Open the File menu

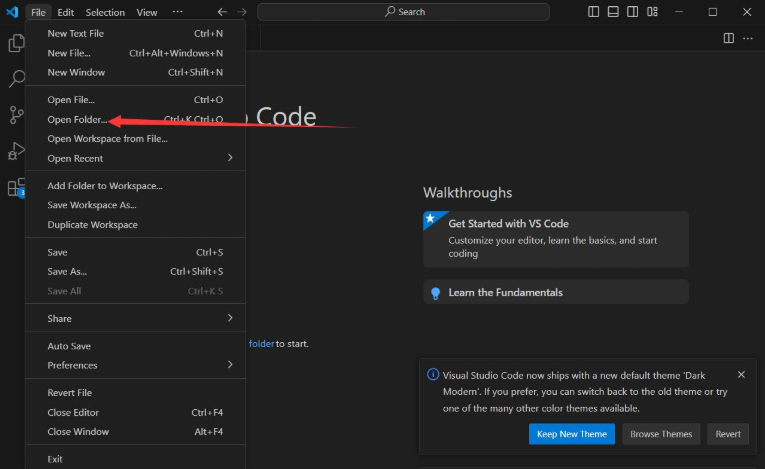click(x=38, y=12)
